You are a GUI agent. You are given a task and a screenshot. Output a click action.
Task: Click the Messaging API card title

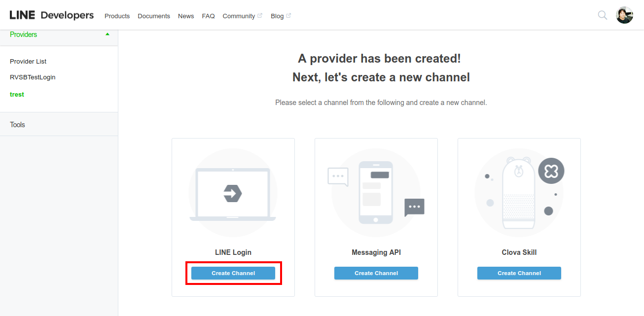376,252
